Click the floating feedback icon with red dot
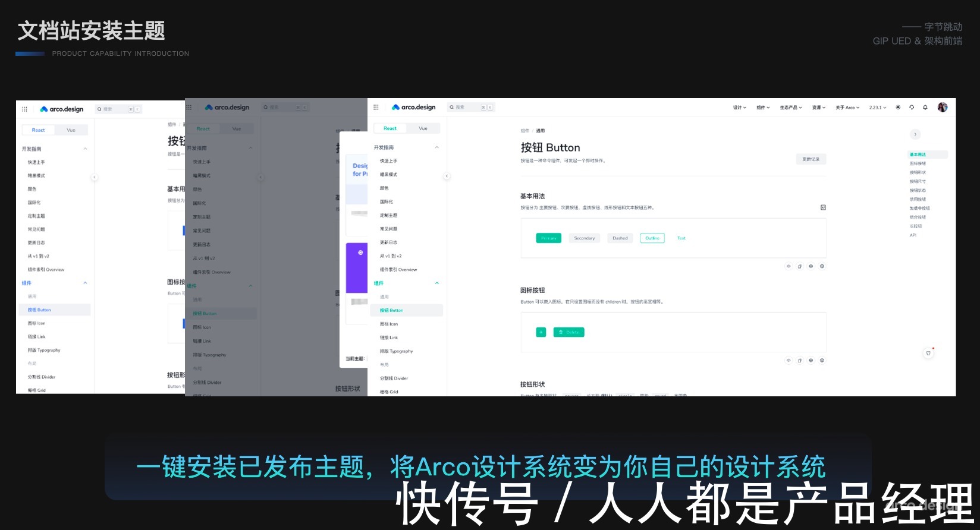Screen dimensions: 980x530 click(x=928, y=353)
